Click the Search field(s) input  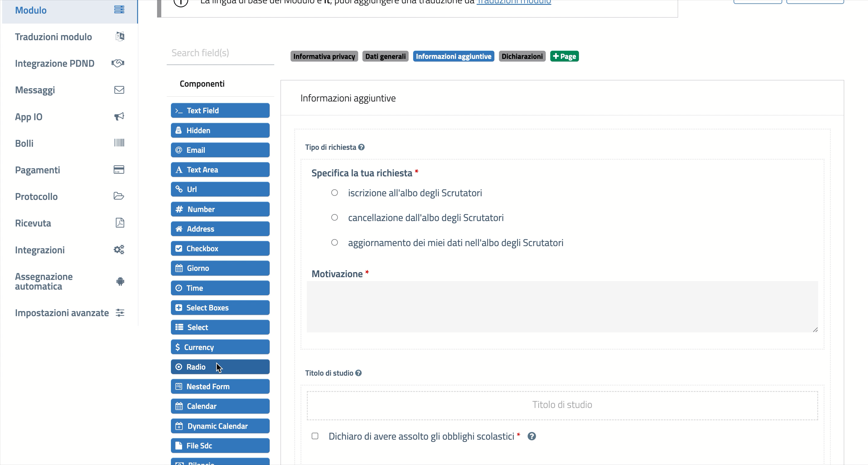(x=220, y=53)
